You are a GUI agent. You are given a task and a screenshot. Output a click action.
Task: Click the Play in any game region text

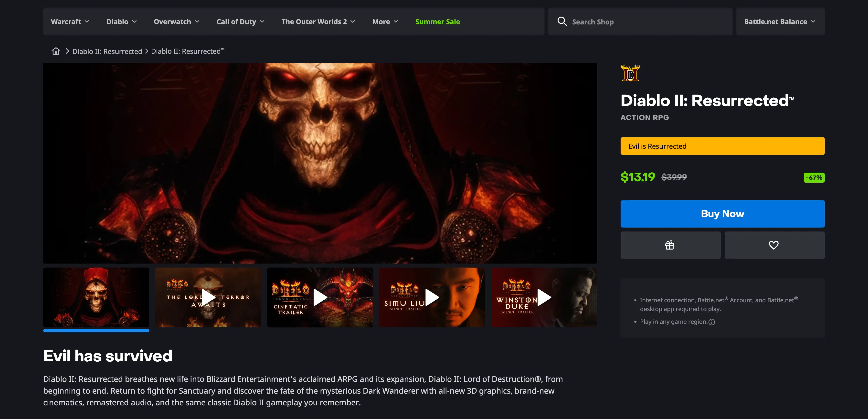point(673,322)
